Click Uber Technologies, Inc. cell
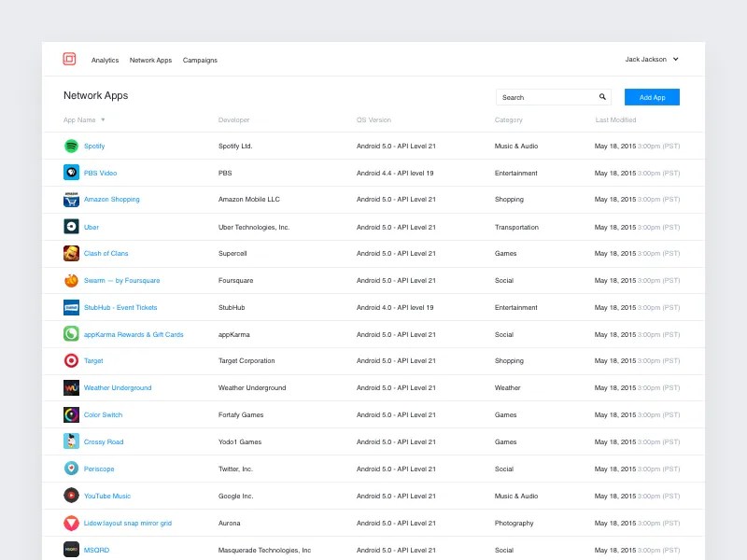747x560 pixels. pos(253,227)
